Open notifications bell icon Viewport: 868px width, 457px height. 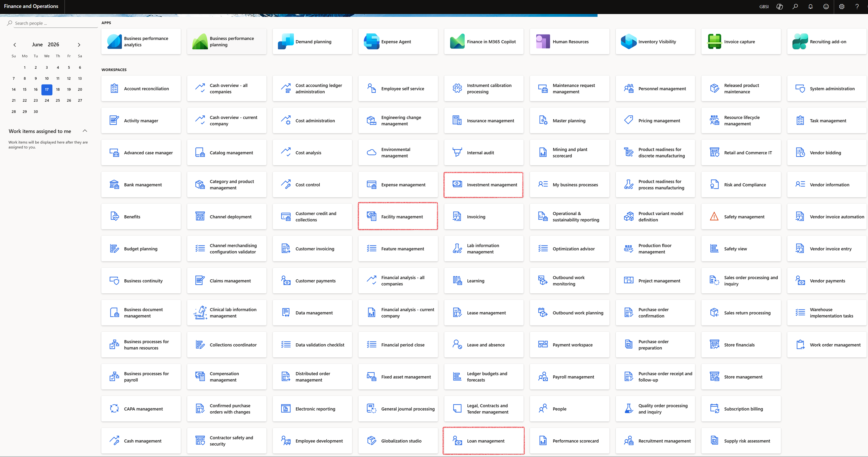[810, 6]
